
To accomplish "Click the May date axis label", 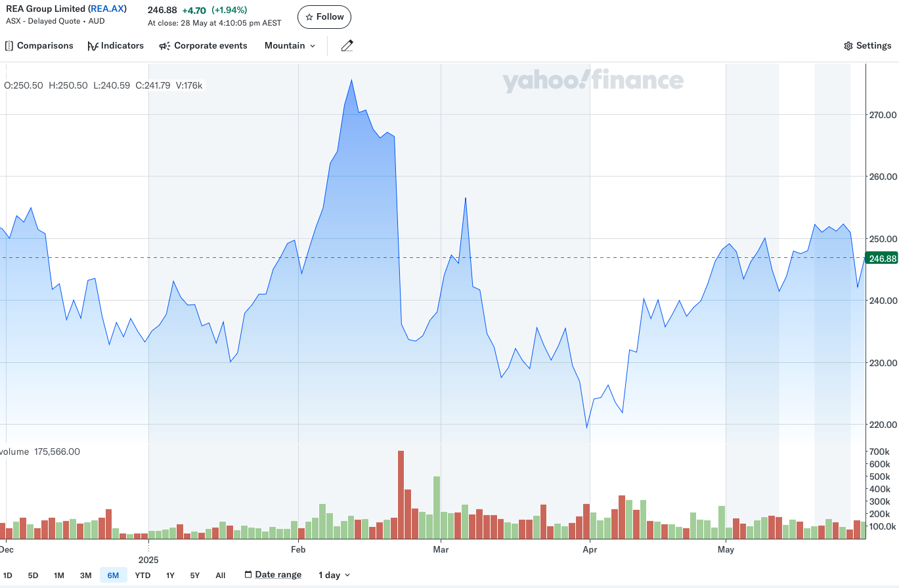I will [x=726, y=549].
